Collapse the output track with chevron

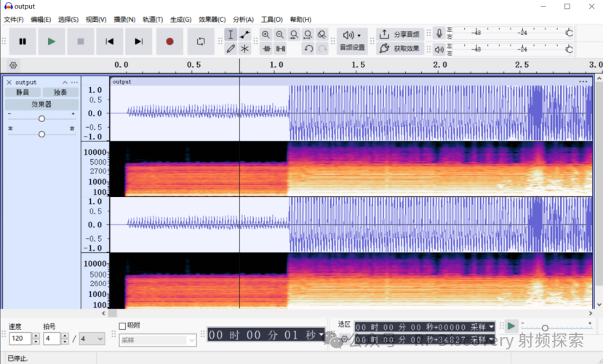tap(65, 82)
